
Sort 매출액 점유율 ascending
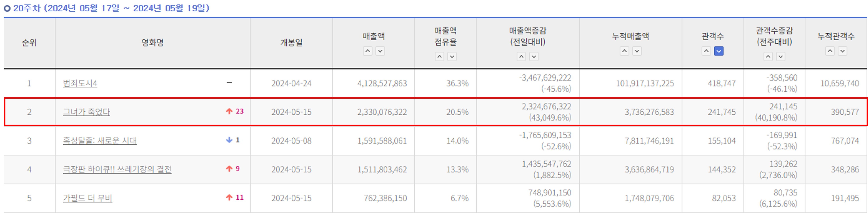point(439,57)
